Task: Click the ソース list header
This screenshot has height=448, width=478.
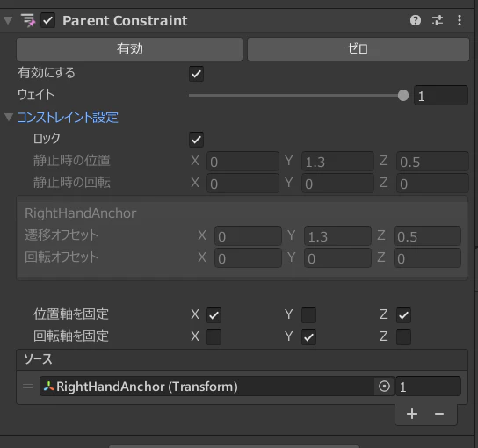Action: point(242,359)
